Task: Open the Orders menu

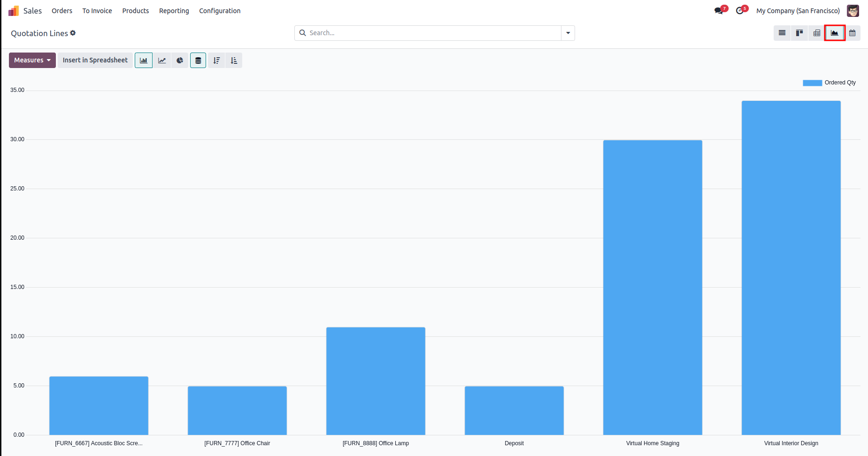Action: (62, 11)
